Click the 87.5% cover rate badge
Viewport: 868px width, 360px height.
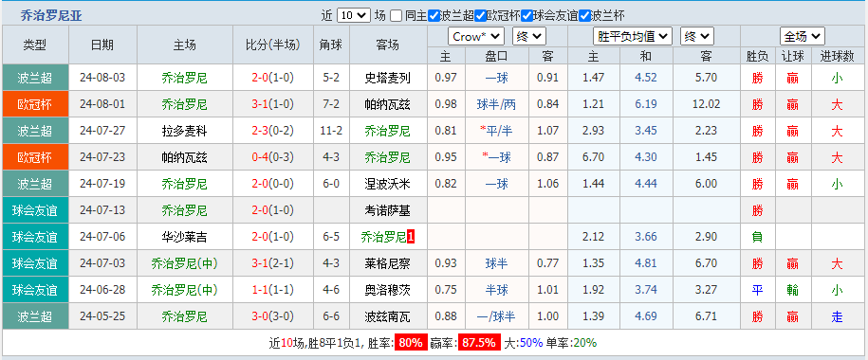tap(478, 343)
